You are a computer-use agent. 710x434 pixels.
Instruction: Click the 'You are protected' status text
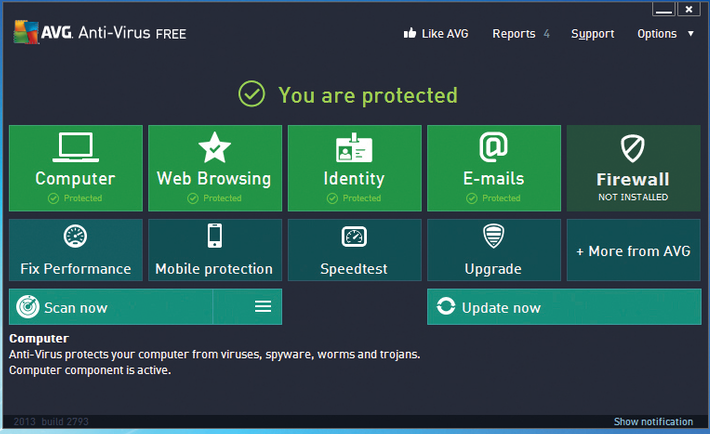(368, 95)
